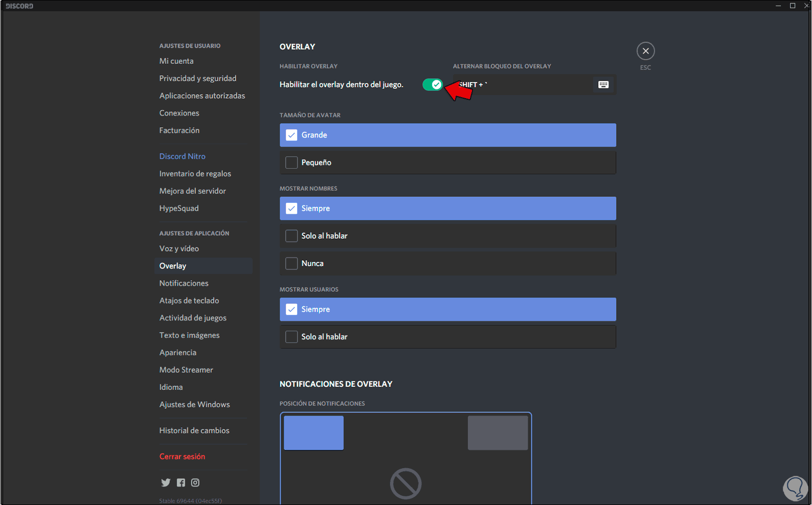Disable overlay notifications with the prohibited icon
The height and width of the screenshot is (505, 812).
coord(406,484)
